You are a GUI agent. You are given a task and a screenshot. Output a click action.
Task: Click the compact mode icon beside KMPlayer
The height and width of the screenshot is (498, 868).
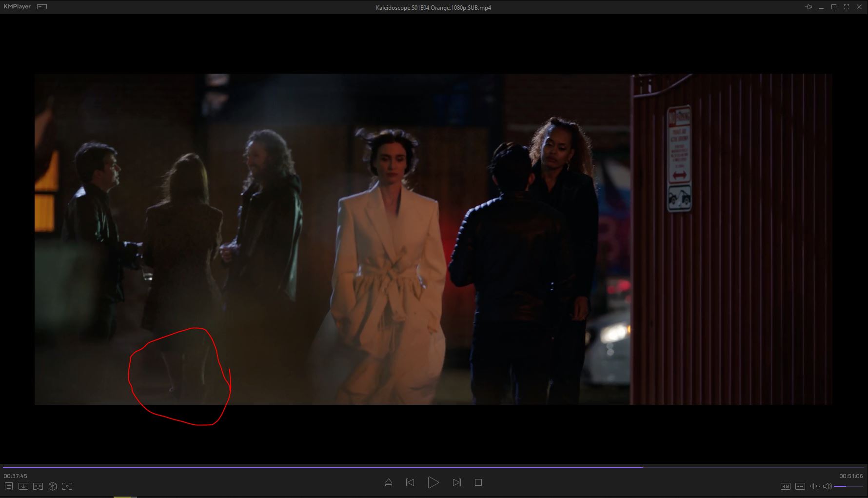click(x=42, y=7)
